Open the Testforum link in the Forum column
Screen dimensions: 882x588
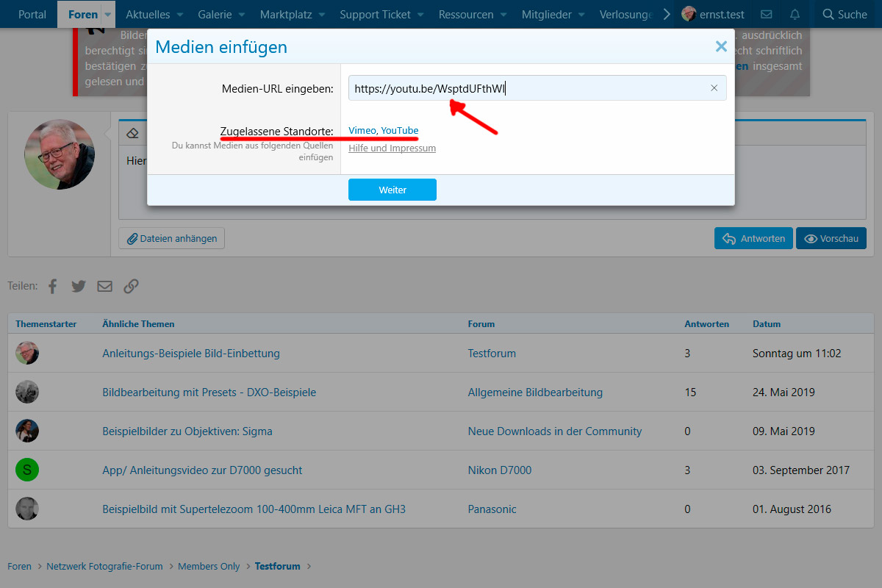point(492,353)
